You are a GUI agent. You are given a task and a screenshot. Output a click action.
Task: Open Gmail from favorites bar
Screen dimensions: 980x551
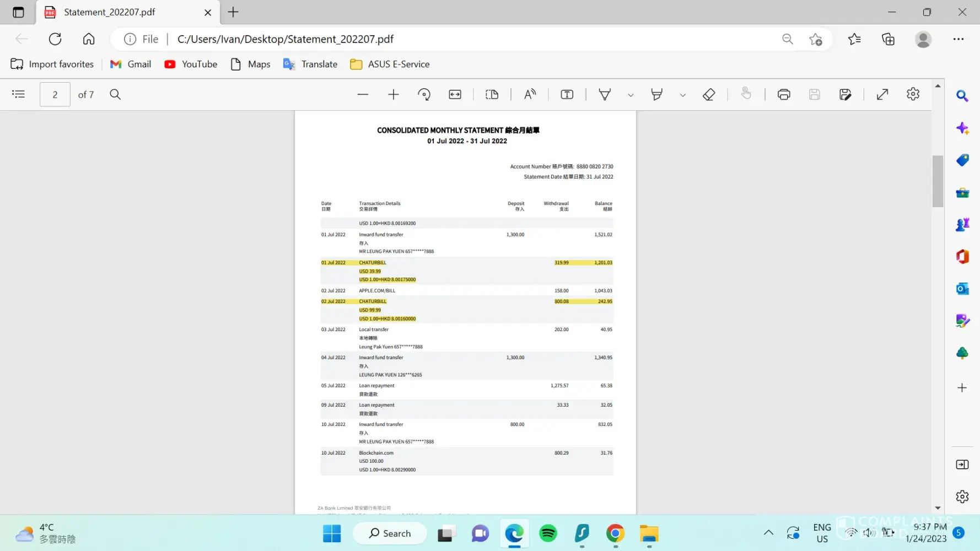[x=131, y=64]
